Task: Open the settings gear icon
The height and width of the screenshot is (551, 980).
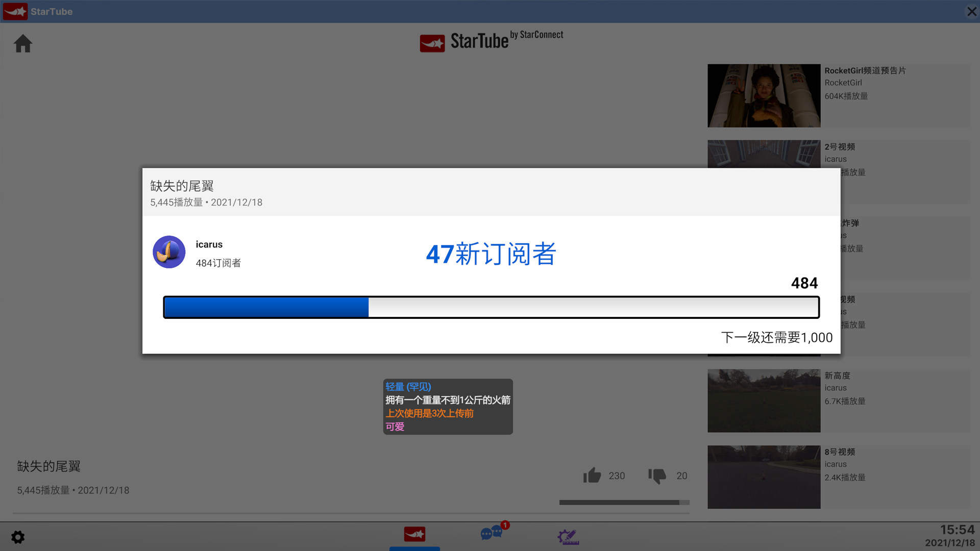Action: tap(18, 537)
